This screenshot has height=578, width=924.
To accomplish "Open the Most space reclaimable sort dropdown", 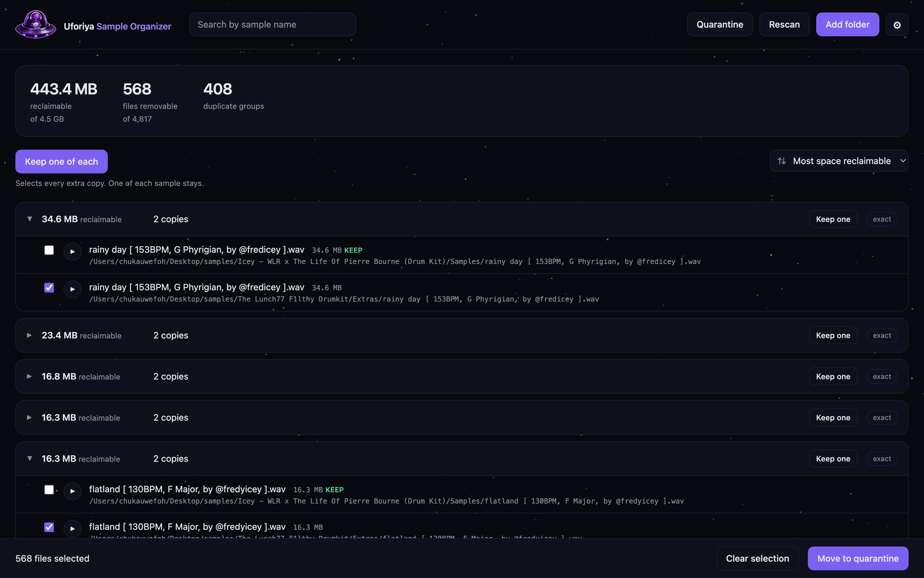I will point(839,161).
